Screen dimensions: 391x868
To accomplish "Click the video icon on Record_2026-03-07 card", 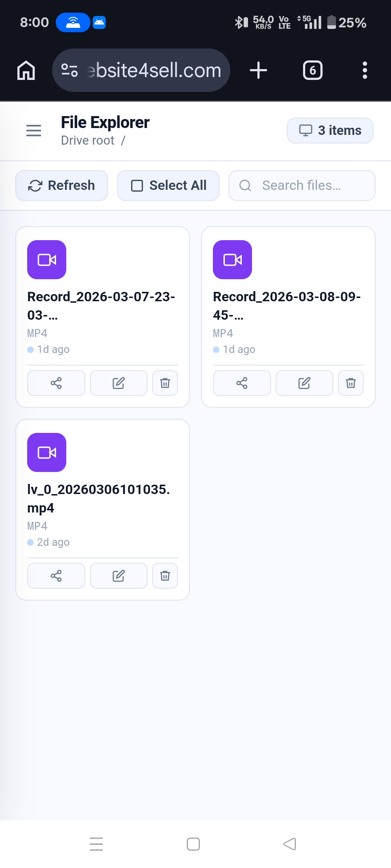I will pos(47,259).
